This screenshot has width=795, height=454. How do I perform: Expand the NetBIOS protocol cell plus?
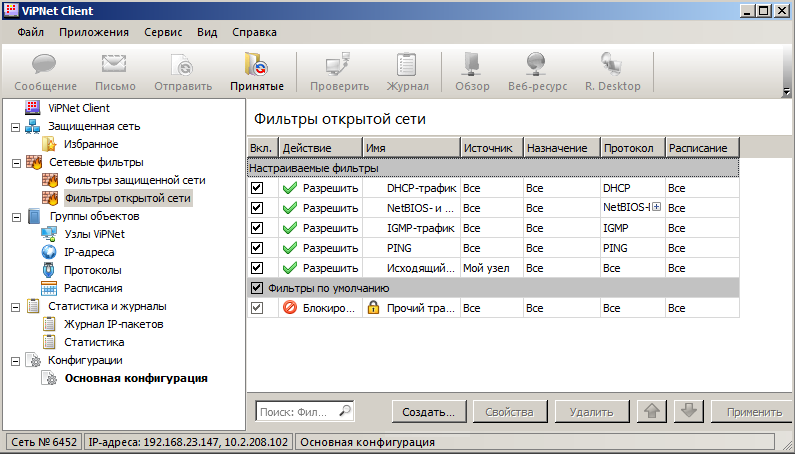click(x=657, y=208)
